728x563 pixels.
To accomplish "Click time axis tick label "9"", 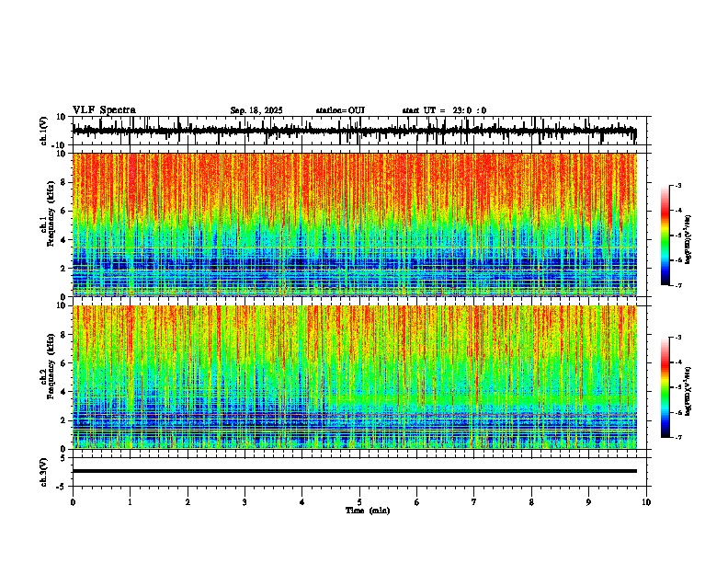I will click(x=588, y=502).
